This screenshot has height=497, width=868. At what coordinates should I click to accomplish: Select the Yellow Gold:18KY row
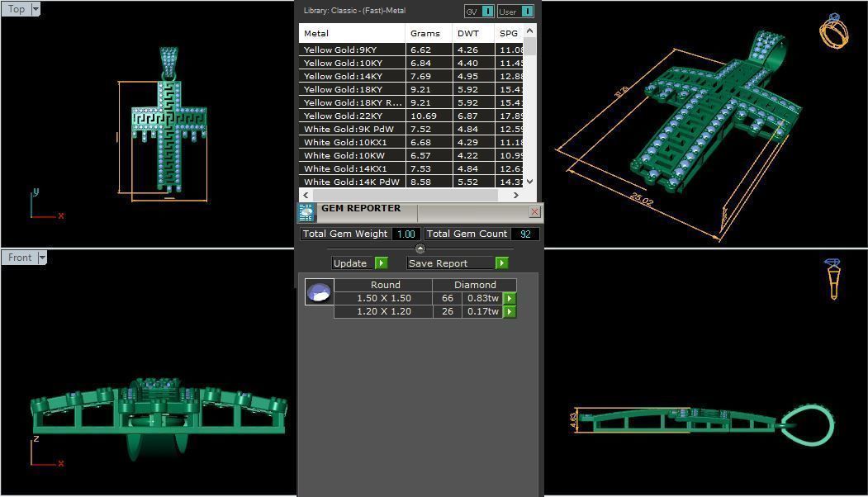click(x=410, y=89)
